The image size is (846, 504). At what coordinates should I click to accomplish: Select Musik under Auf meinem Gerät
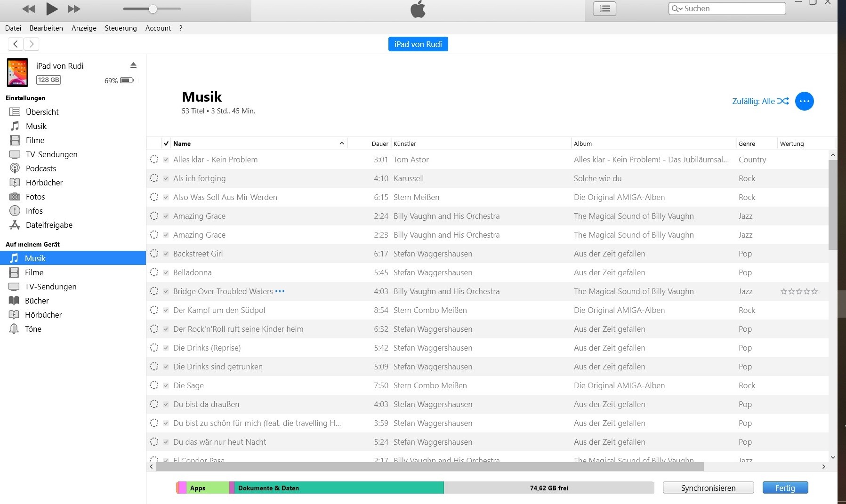[x=73, y=258]
